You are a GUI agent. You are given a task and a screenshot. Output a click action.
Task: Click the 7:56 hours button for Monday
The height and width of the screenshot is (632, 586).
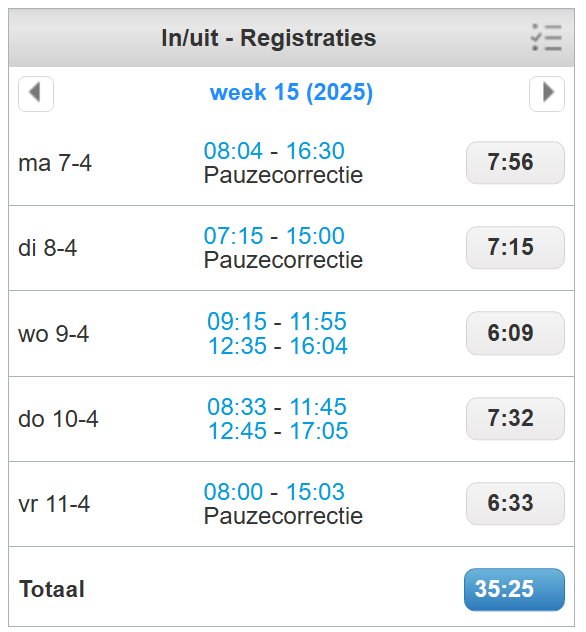[x=515, y=162]
